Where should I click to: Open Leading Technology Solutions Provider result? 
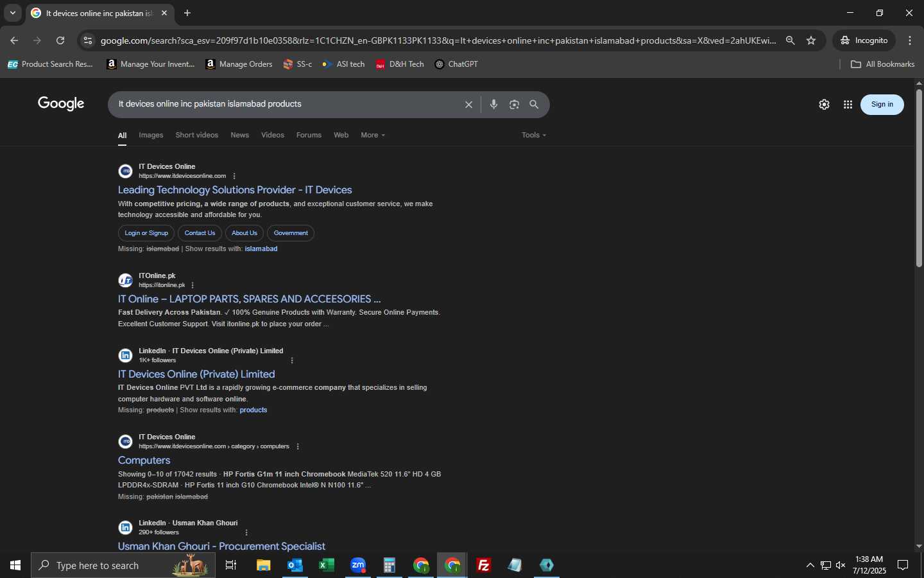pos(235,190)
